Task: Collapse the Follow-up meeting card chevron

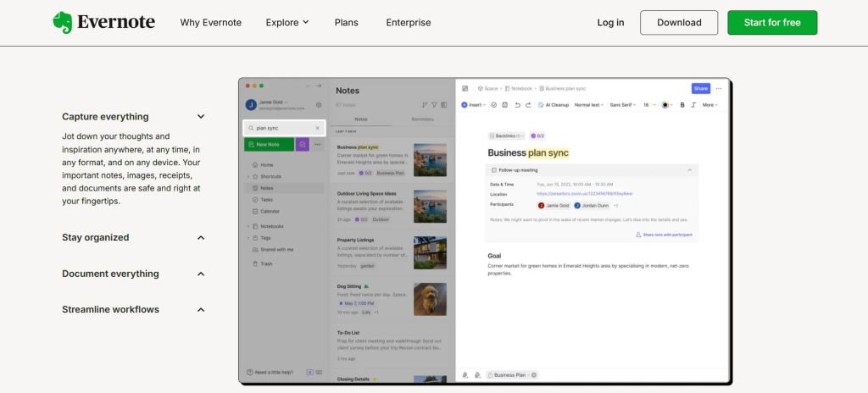Action: tap(689, 170)
